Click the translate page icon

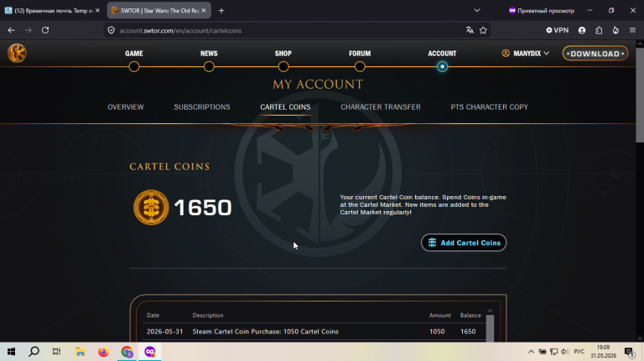tap(470, 30)
